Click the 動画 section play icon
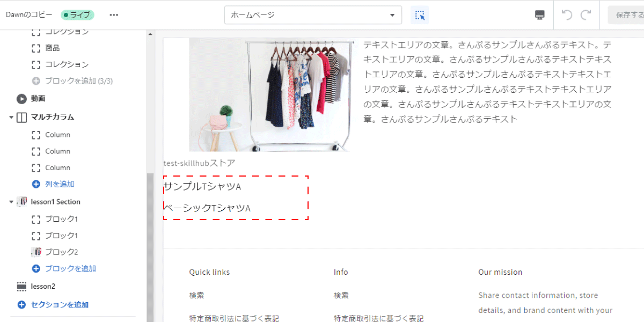The height and width of the screenshot is (322, 644). pos(21,99)
